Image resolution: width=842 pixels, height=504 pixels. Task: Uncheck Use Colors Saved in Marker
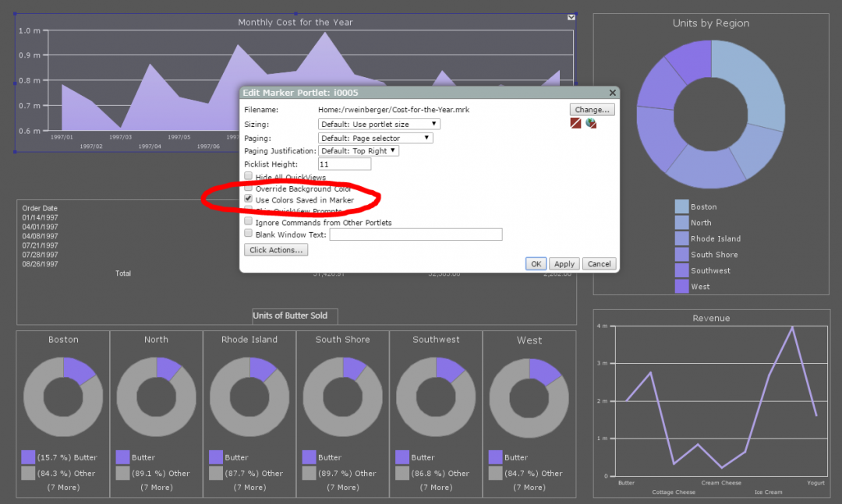(x=248, y=199)
